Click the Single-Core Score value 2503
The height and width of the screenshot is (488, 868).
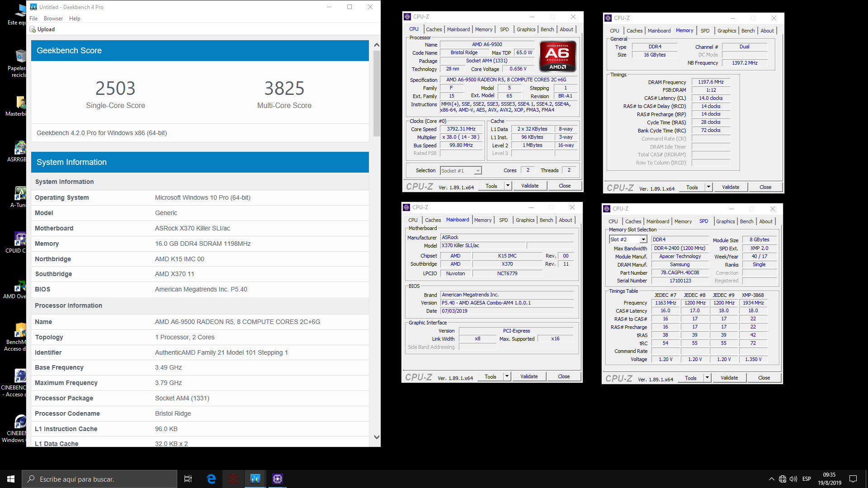point(115,88)
